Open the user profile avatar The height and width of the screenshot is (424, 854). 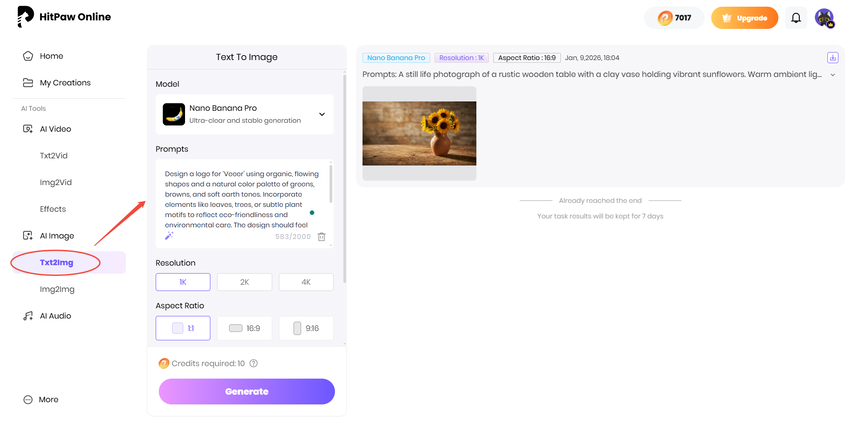[x=824, y=18]
